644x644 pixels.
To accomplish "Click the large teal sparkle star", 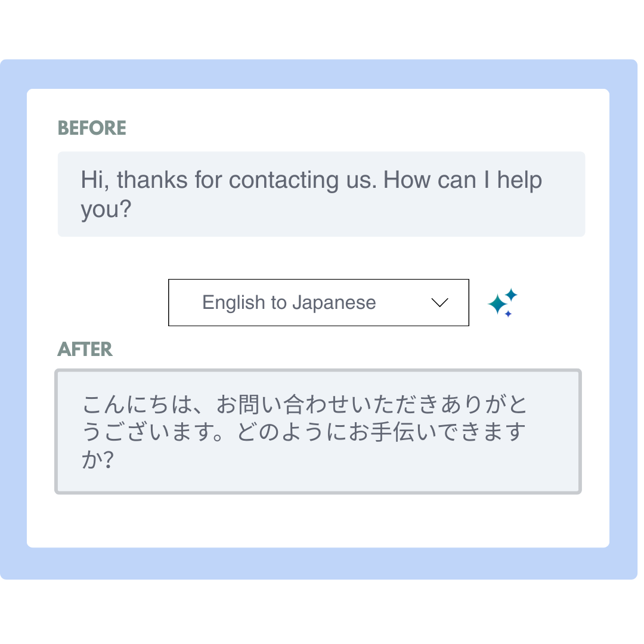I will [497, 304].
